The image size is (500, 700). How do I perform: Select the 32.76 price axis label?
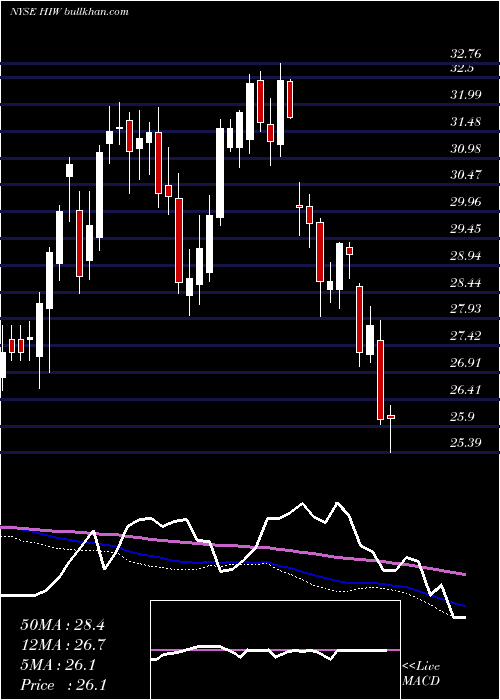(466, 54)
